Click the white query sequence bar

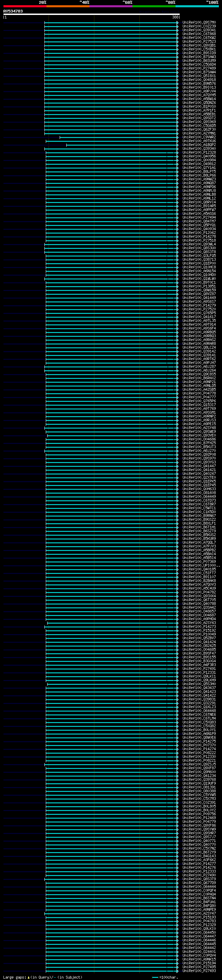coord(92,14)
